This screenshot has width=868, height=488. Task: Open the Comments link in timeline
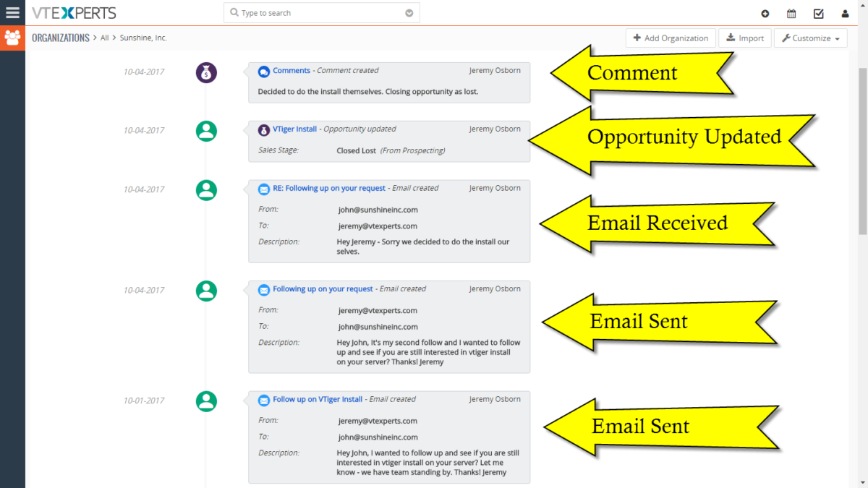coord(292,71)
